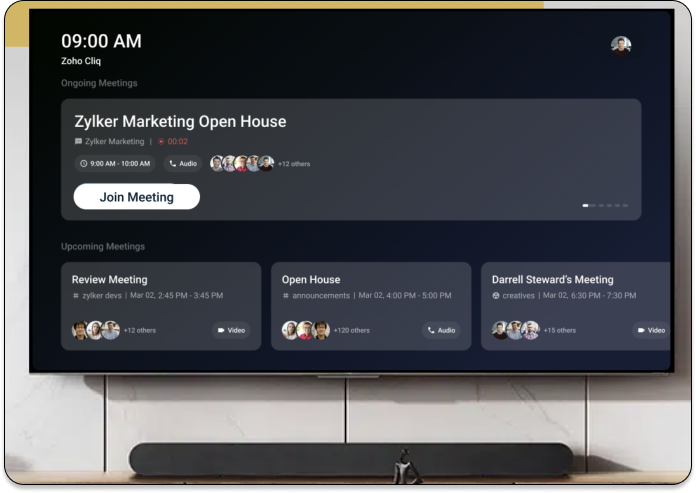
Task: Click participant avatars on Review Meeting card
Action: pyautogui.click(x=95, y=330)
